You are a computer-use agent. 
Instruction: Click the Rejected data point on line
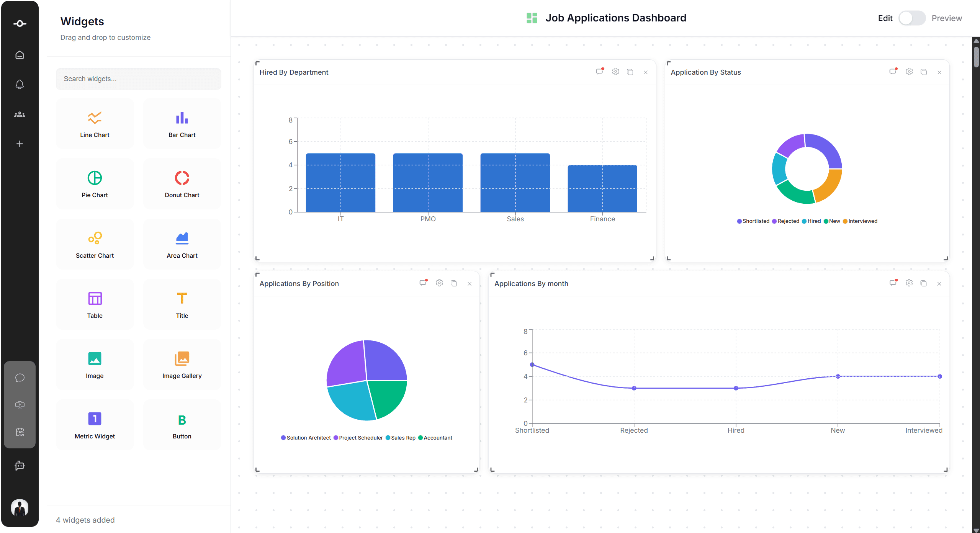click(634, 388)
